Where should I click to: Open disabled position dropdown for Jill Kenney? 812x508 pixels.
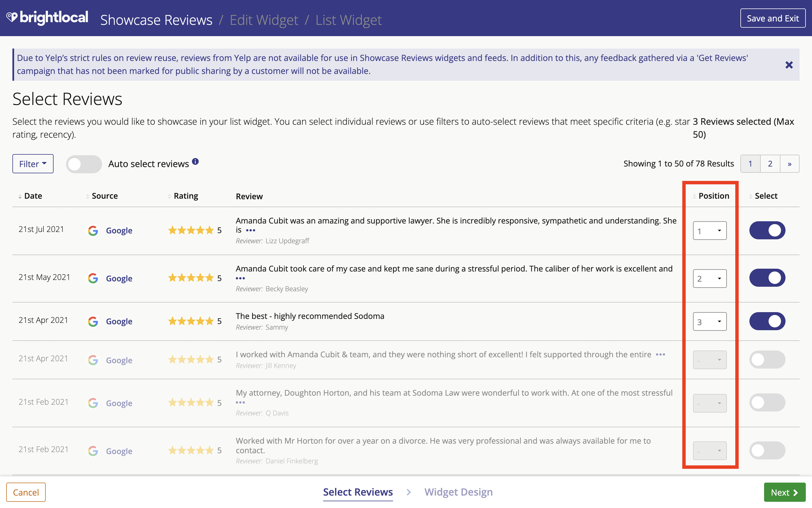point(710,360)
